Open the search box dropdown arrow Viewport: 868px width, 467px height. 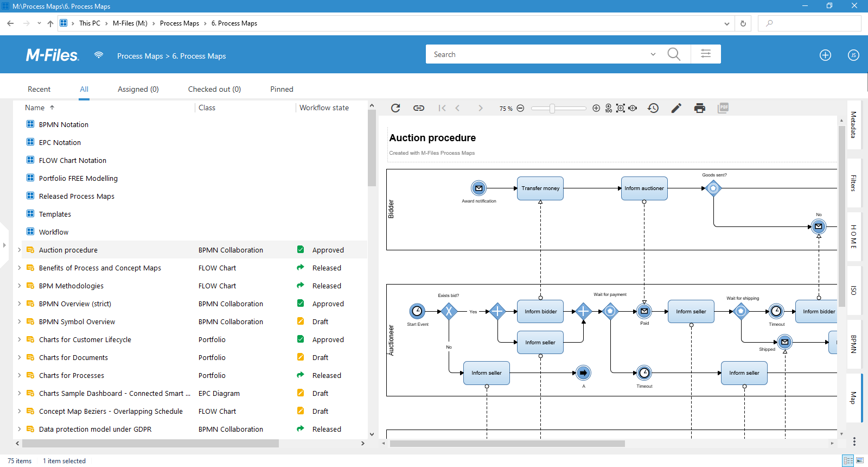(x=653, y=54)
